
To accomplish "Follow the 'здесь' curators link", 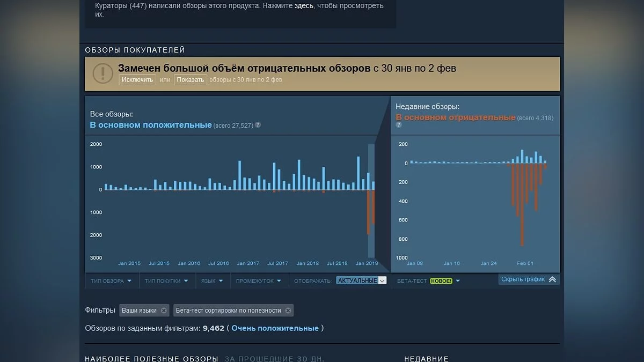I will [304, 6].
